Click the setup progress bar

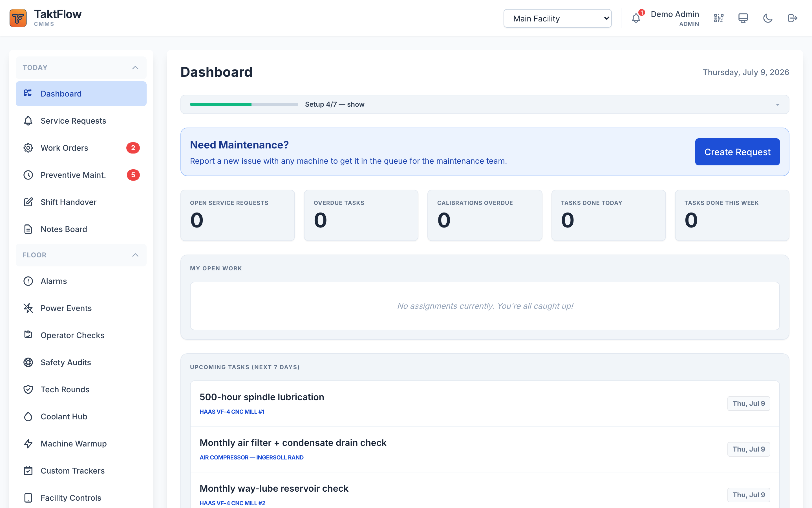click(x=244, y=104)
